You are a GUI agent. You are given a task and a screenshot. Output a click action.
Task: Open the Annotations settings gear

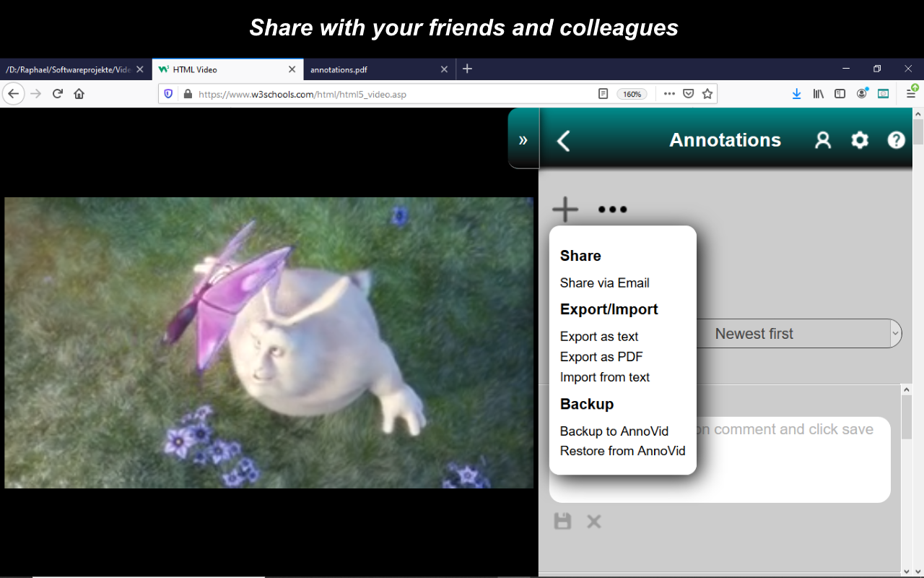pos(860,140)
